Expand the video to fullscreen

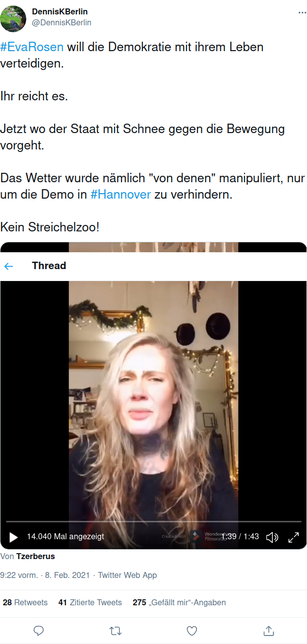point(294,537)
